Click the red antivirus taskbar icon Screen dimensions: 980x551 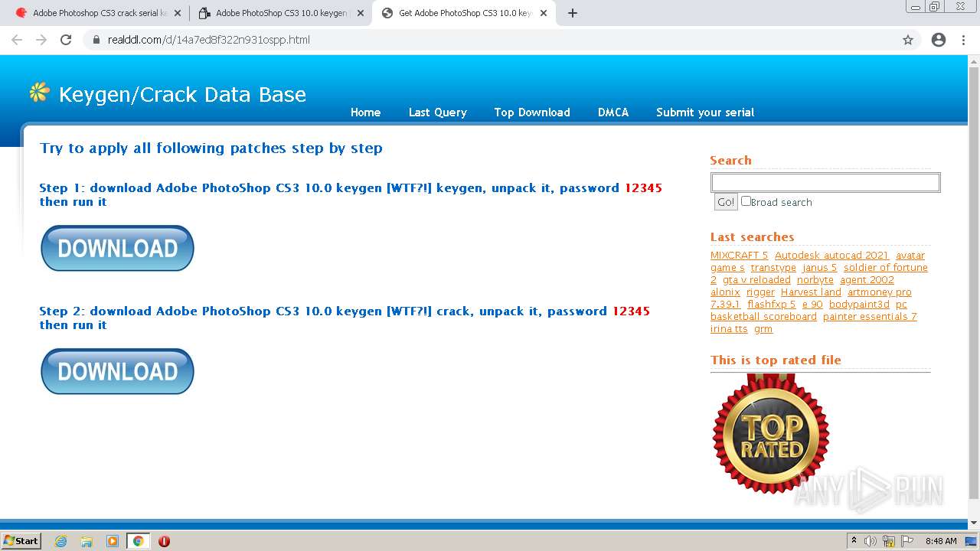(164, 541)
